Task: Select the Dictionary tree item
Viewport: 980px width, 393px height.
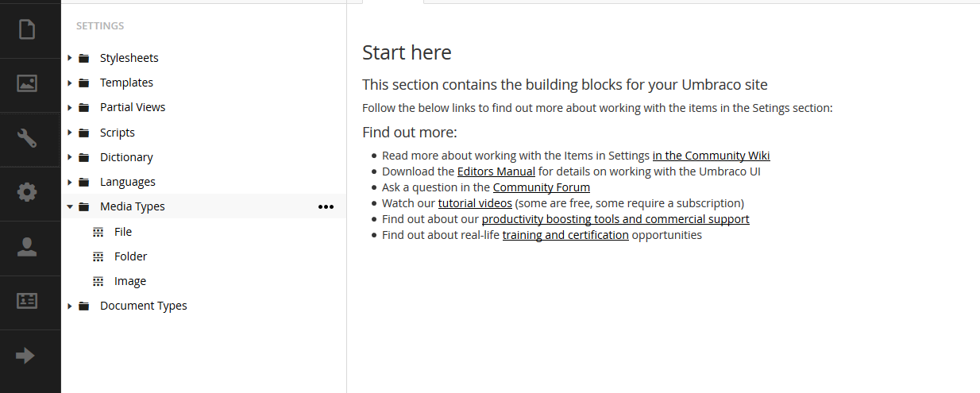Action: 126,157
